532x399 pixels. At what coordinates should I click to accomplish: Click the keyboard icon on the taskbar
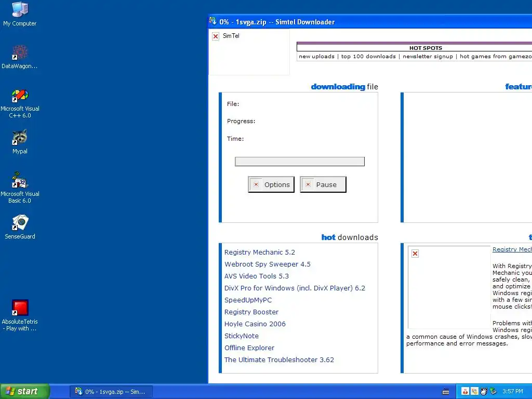tap(446, 392)
